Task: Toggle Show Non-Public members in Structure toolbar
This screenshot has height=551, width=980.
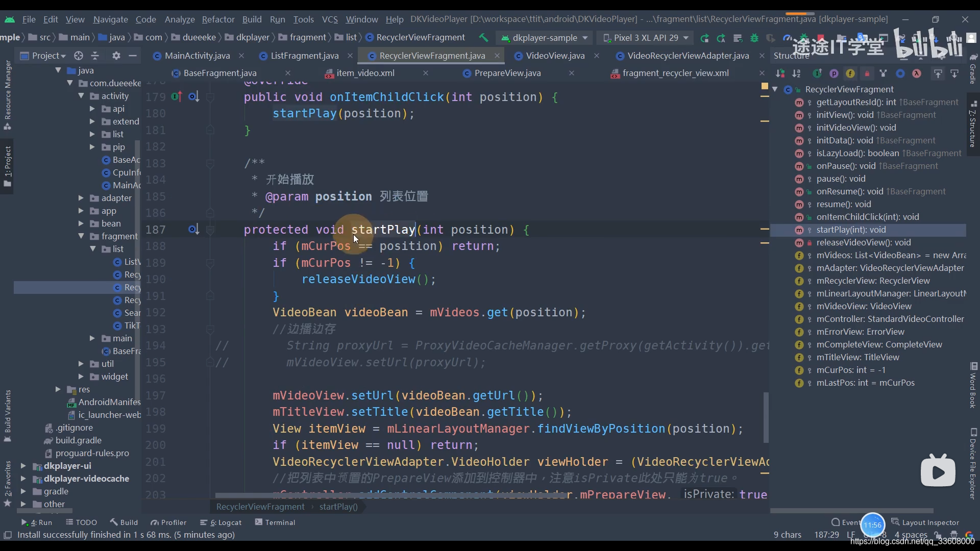Action: point(867,73)
